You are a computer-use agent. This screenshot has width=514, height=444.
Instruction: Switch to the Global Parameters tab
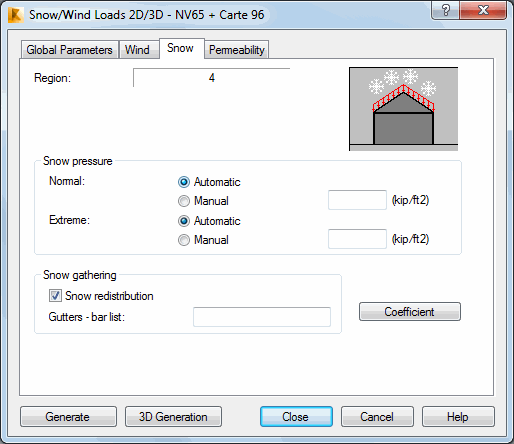(69, 50)
